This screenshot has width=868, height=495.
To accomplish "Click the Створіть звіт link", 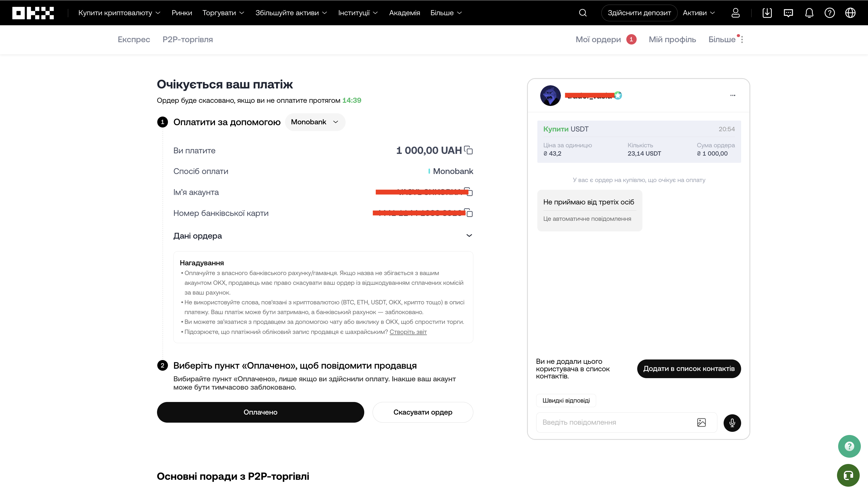I will pyautogui.click(x=408, y=332).
